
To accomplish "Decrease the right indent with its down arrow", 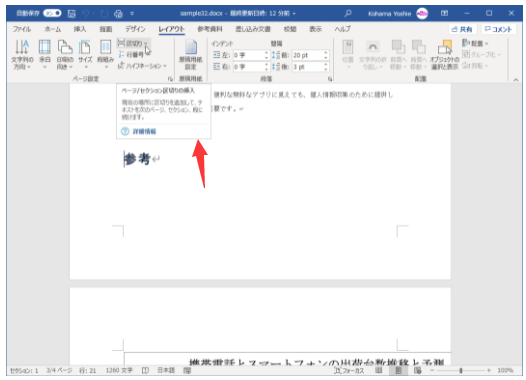I will tap(267, 69).
